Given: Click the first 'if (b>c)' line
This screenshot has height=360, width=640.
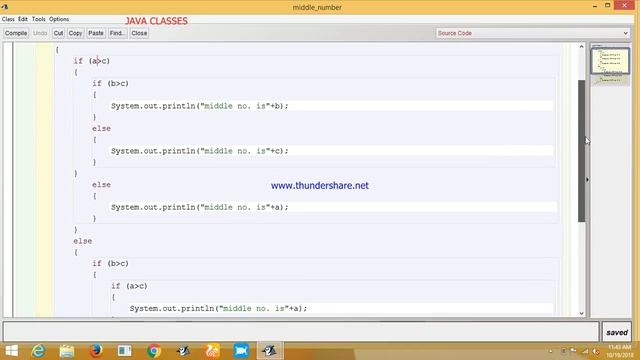Looking at the screenshot, I should click(x=110, y=84).
